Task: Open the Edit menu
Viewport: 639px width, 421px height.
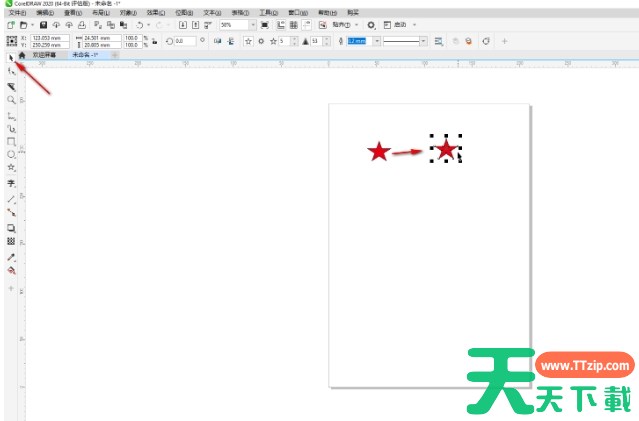Action: coord(45,13)
